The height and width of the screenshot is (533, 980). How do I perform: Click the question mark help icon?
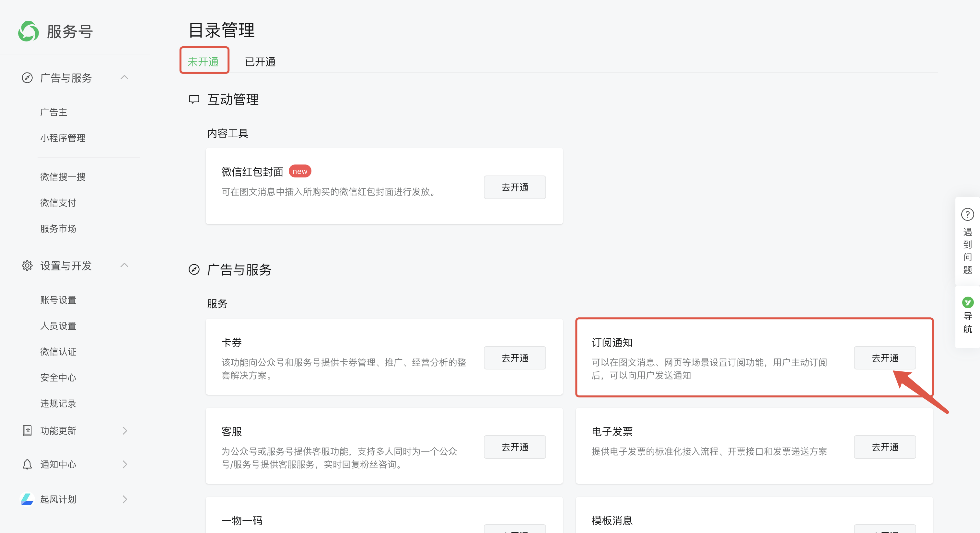pos(967,214)
